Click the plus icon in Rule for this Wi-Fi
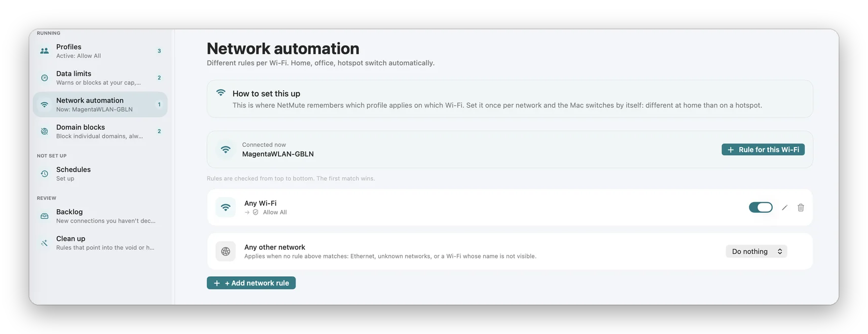 731,150
